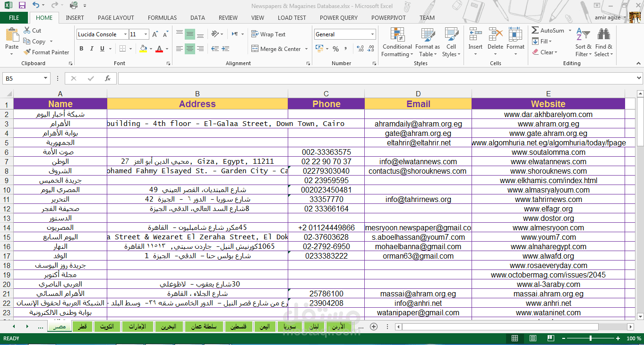Click Merge & Center
Viewport: 644px width, 345px height.
276,49
